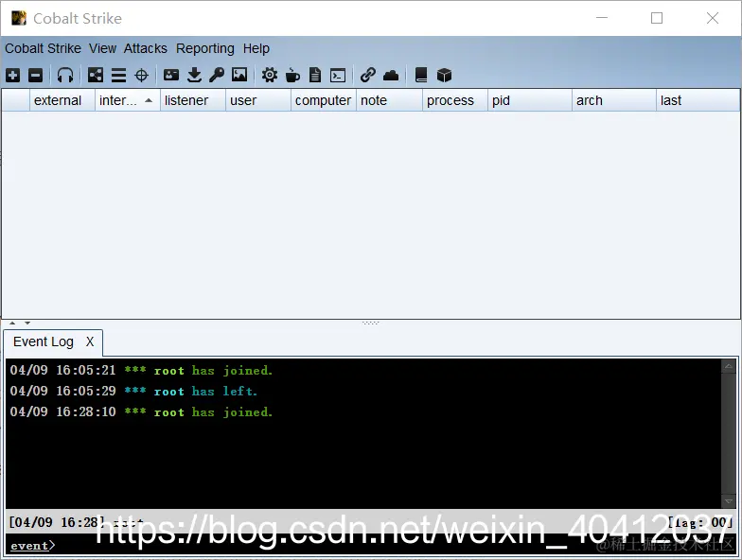The height and width of the screenshot is (560, 742).
Task: Click the root has left log entry
Action: [133, 392]
